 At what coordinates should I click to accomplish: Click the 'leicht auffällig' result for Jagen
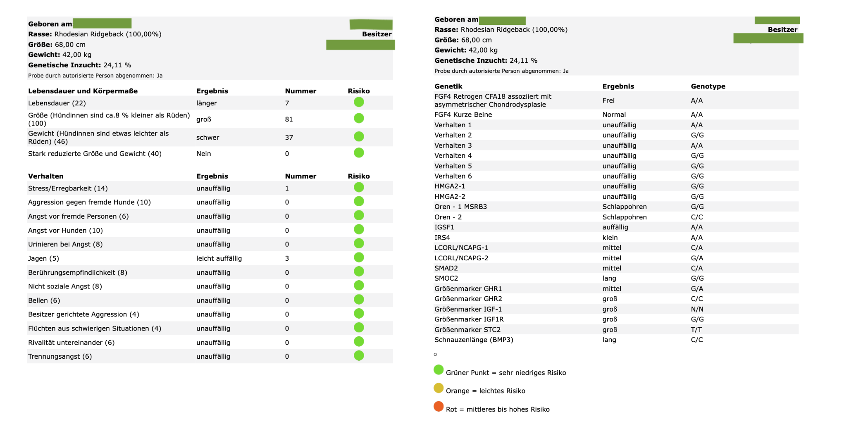point(219,258)
